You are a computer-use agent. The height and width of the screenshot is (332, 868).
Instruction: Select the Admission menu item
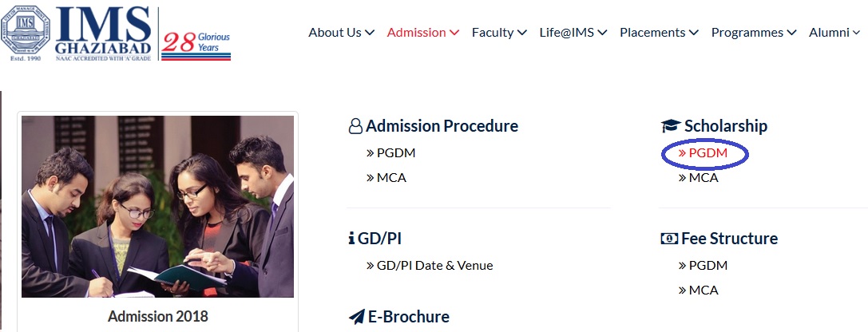tap(422, 33)
